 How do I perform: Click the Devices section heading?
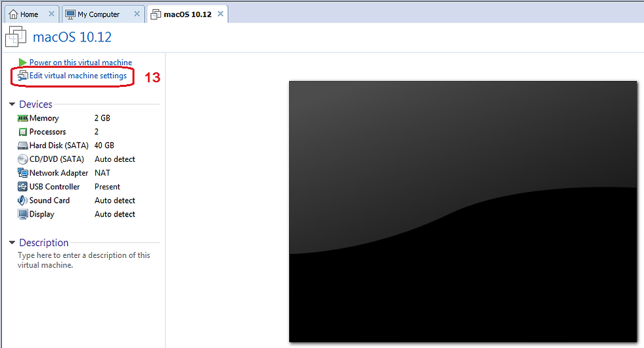coord(35,105)
